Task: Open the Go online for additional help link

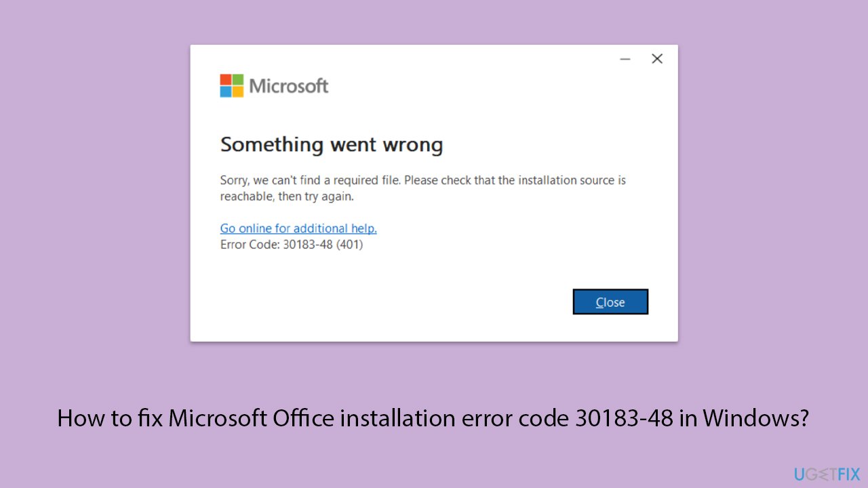Action: coord(298,228)
